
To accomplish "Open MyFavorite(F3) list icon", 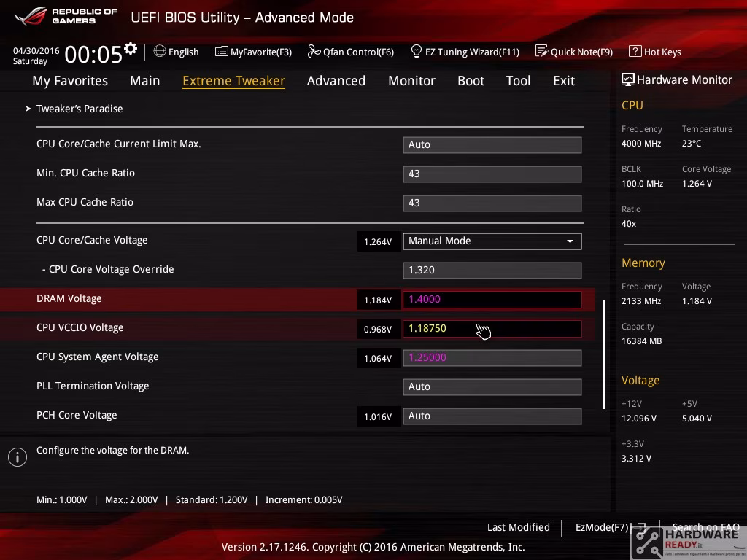I will click(x=222, y=52).
